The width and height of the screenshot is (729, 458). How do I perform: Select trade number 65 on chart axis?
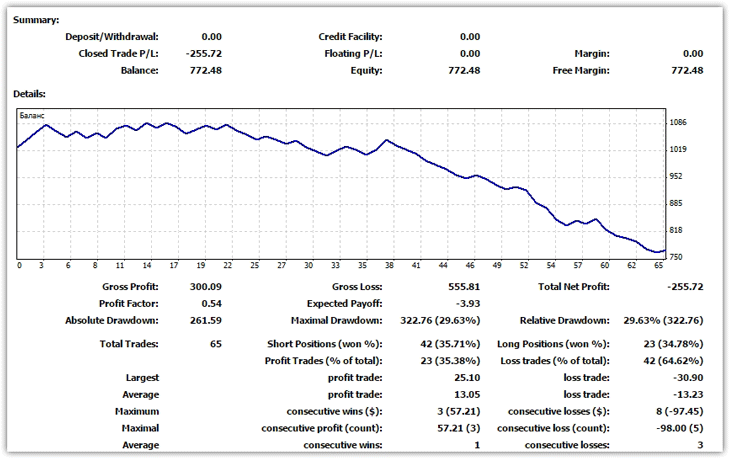[658, 266]
